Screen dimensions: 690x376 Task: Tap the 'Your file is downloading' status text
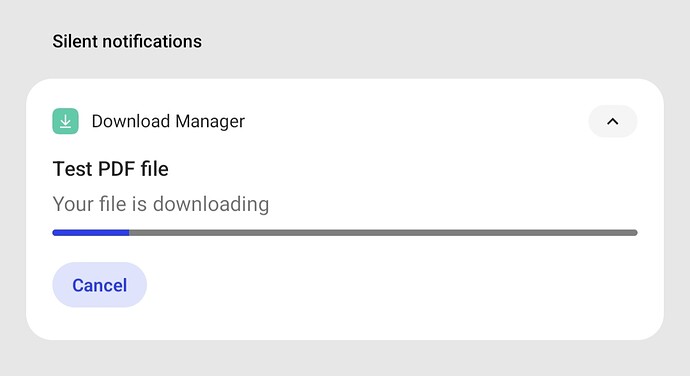[x=161, y=204]
